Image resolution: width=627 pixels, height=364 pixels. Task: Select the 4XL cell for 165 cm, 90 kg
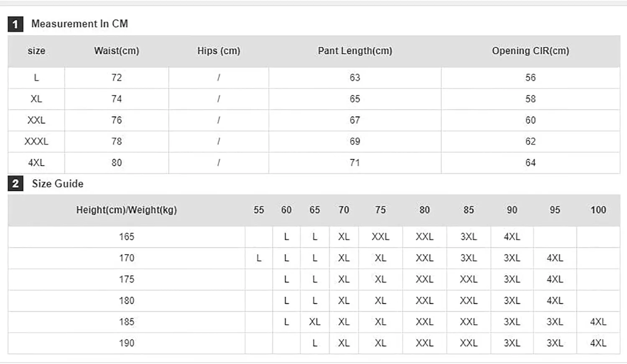[x=512, y=237]
